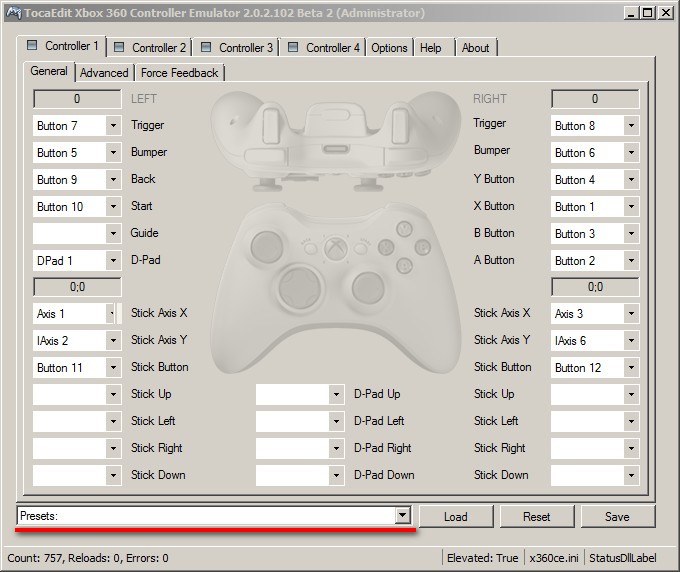This screenshot has width=680, height=572.
Task: Click the TocaEdit app icon in title bar
Action: 13,13
